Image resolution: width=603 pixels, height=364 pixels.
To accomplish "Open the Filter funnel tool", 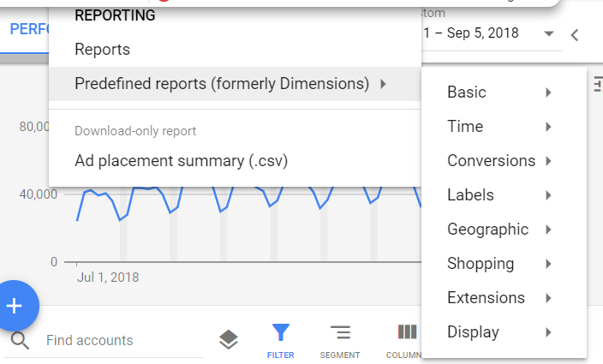I will point(280,340).
